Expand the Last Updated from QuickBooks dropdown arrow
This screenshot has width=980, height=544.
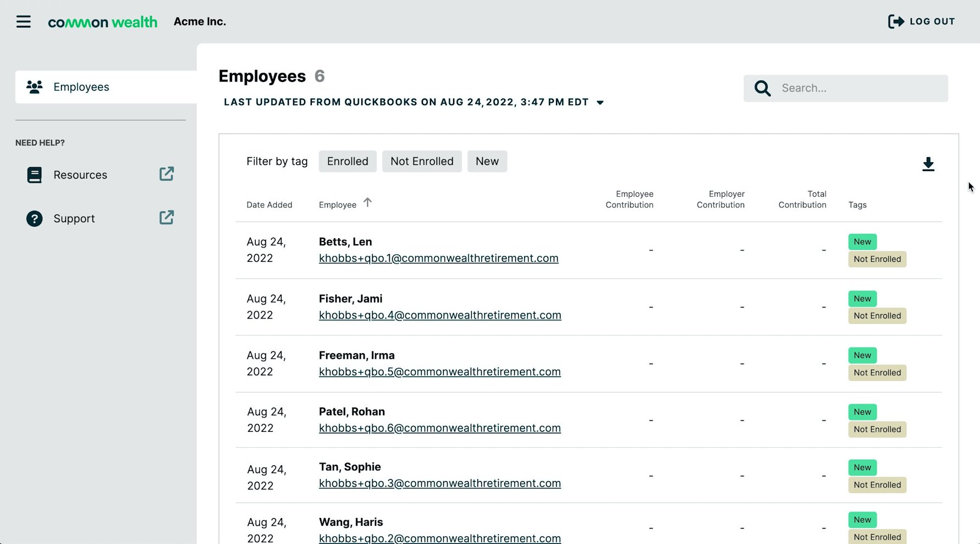[600, 103]
